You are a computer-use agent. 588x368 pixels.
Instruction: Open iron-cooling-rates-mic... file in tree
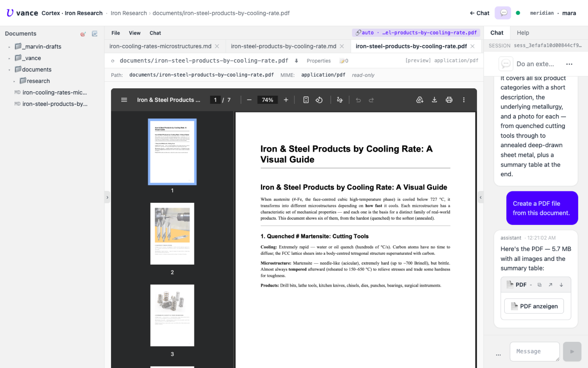coord(51,92)
